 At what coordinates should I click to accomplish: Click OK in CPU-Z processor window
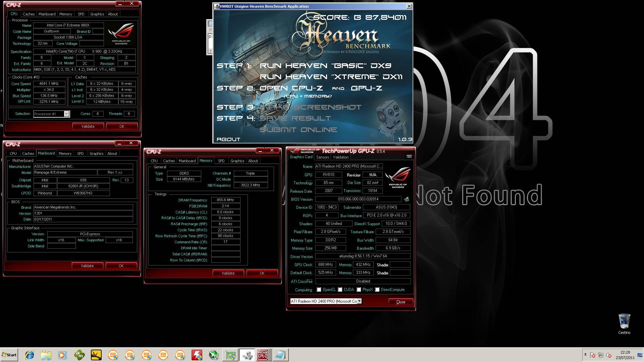(x=122, y=126)
